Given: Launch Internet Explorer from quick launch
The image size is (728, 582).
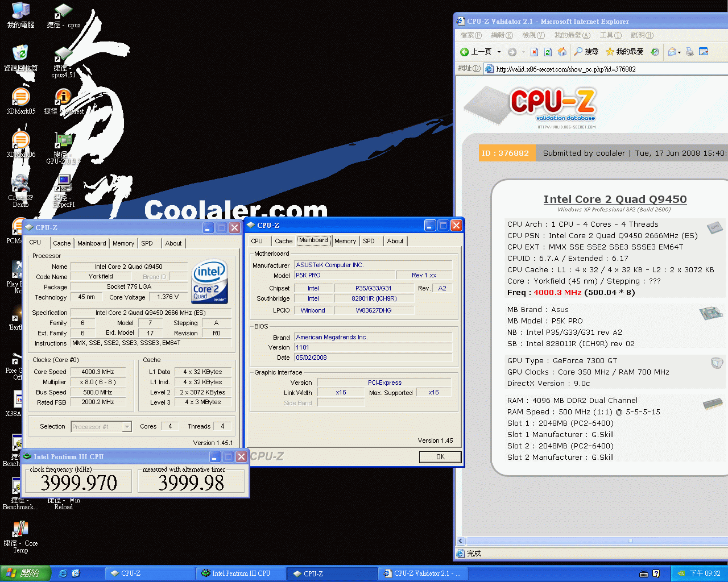Looking at the screenshot, I should 63,573.
